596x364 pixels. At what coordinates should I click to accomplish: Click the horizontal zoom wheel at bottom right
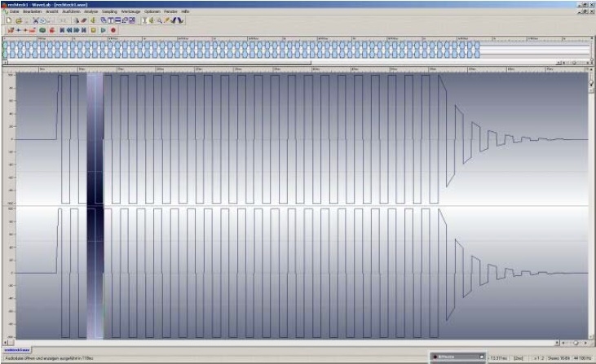point(576,343)
